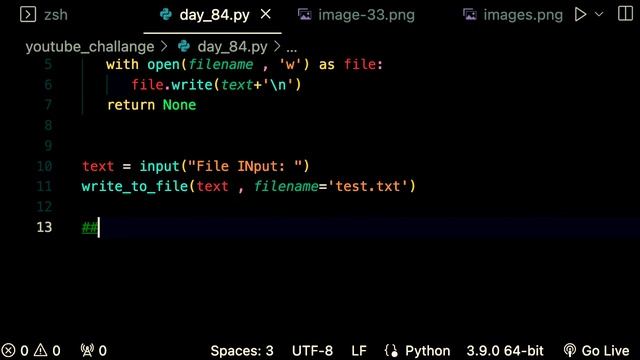The width and height of the screenshot is (640, 360).
Task: Click the braces icon beside Python
Action: pos(391,351)
